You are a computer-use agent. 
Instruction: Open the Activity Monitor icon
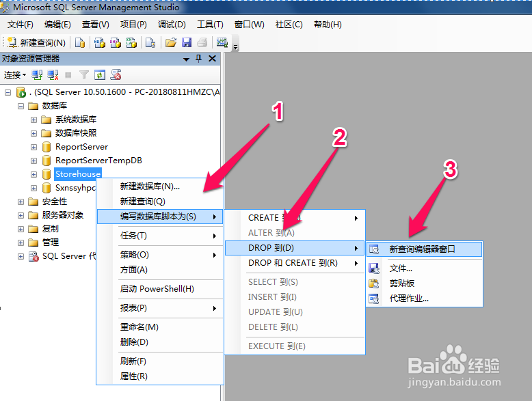[x=222, y=43]
